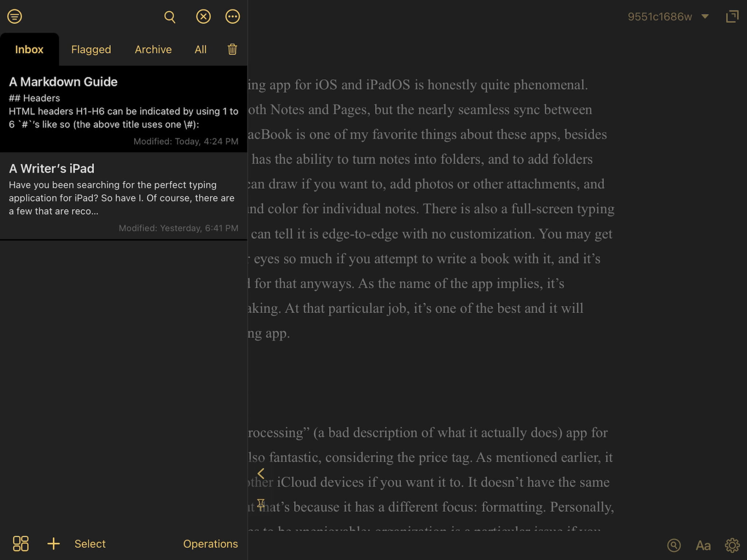Click Operations button for batch actions

(x=210, y=544)
